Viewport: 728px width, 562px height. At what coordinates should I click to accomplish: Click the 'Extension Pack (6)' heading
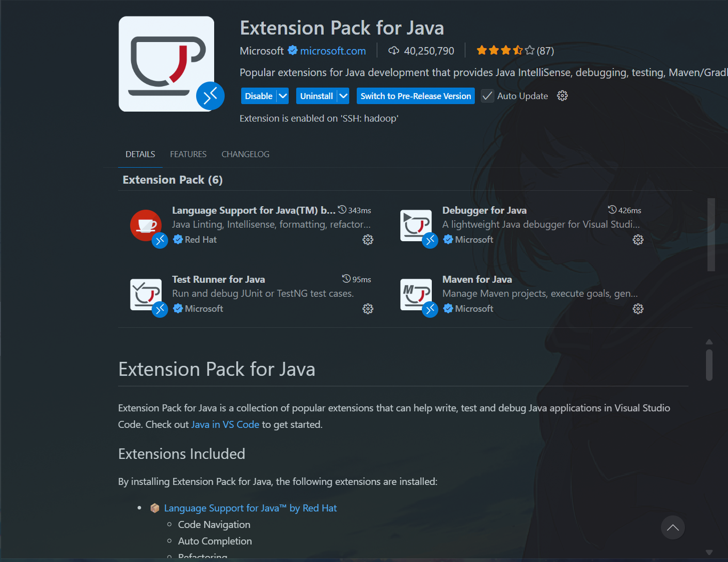point(173,180)
